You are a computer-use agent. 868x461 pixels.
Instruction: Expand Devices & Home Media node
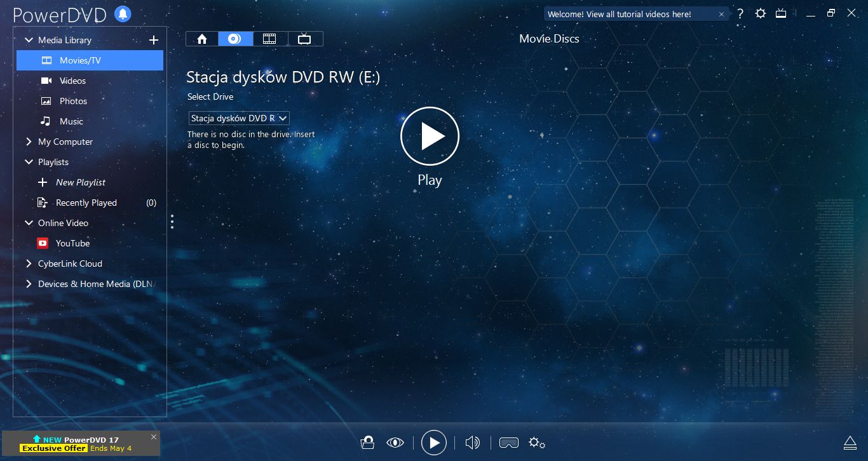[x=29, y=284]
